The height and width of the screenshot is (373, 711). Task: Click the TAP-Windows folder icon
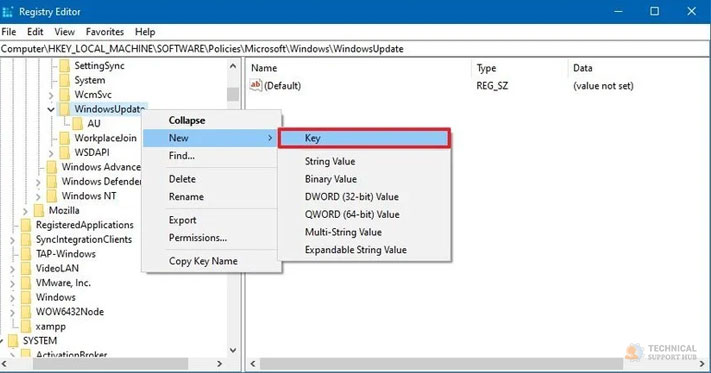26,254
